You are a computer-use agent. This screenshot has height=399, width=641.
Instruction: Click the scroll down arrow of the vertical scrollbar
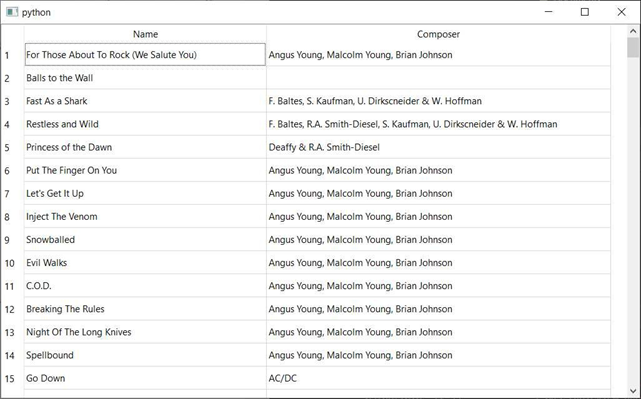[633, 391]
